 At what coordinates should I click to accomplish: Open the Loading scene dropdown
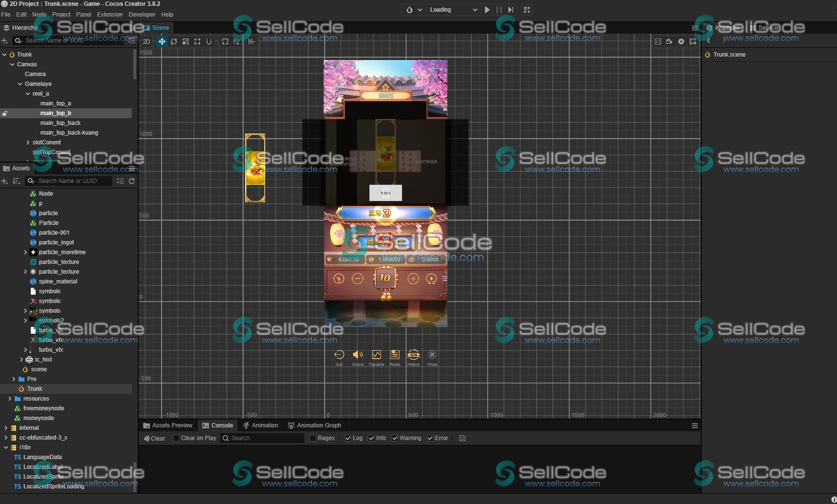click(453, 10)
